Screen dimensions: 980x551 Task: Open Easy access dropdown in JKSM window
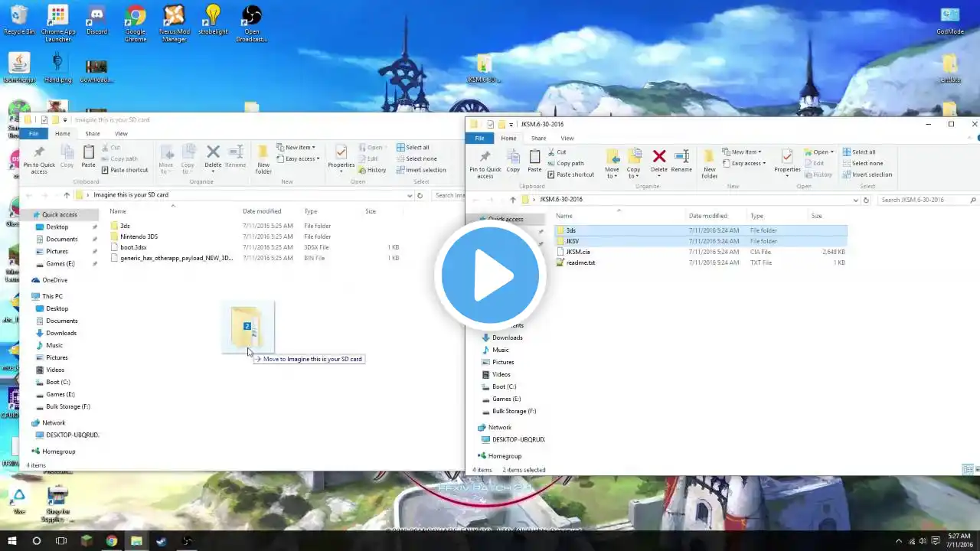coord(743,163)
